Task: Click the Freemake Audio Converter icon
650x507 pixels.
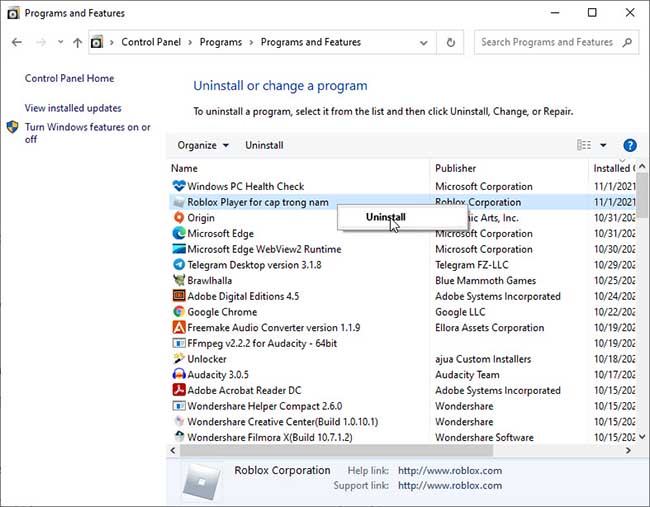Action: (179, 327)
